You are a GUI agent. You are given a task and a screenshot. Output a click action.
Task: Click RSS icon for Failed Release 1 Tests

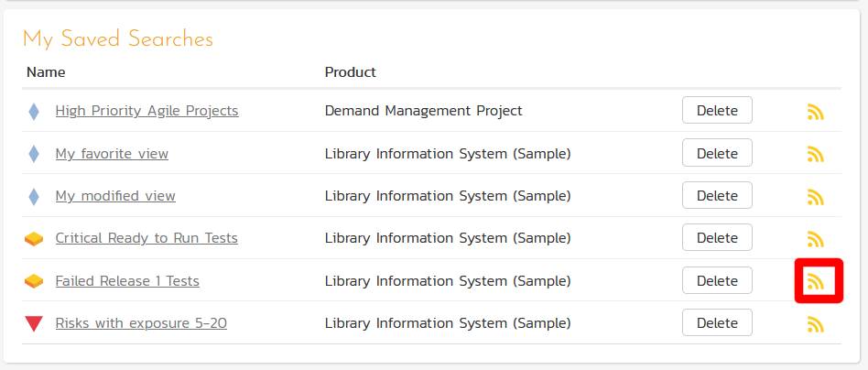coord(816,282)
